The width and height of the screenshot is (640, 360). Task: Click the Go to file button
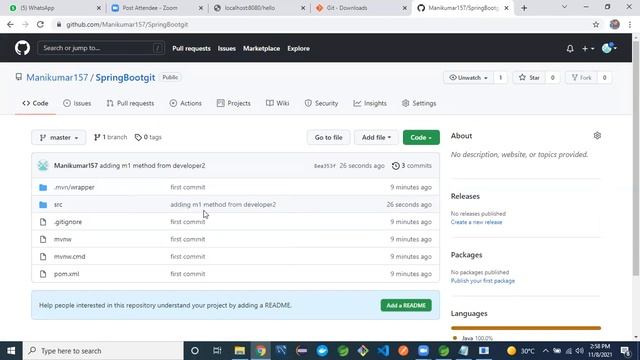click(x=329, y=138)
